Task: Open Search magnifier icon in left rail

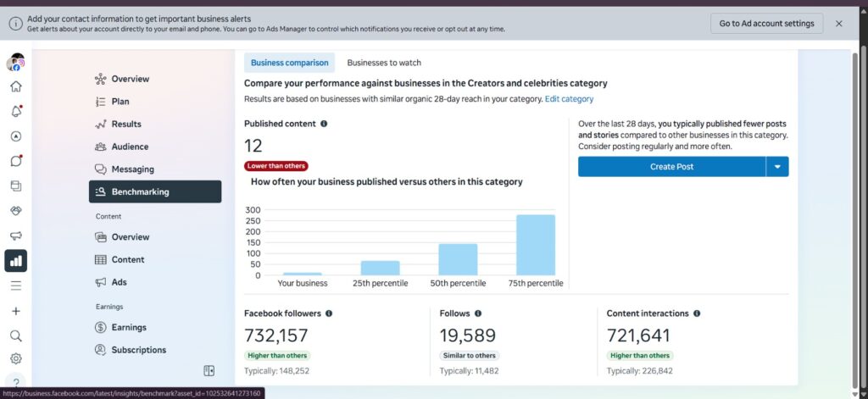Action: (x=16, y=336)
